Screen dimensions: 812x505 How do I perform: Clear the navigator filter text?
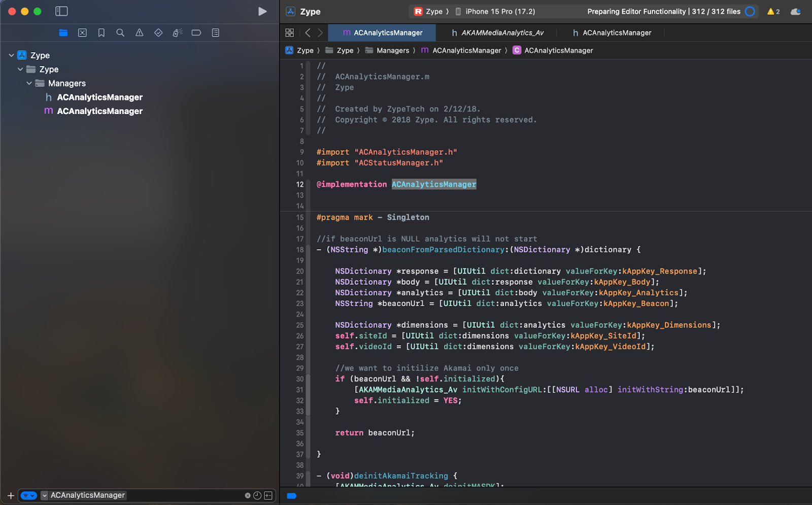click(248, 495)
